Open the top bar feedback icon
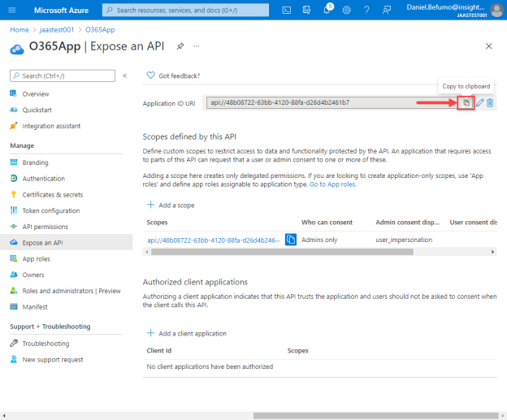This screenshot has width=507, height=420. tap(387, 10)
